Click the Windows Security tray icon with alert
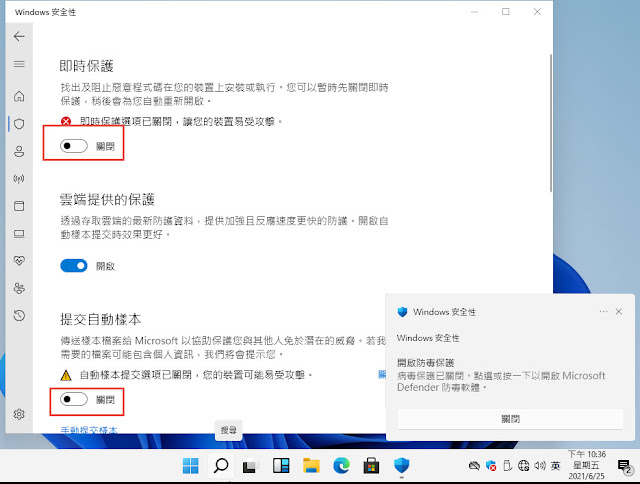 point(491,466)
